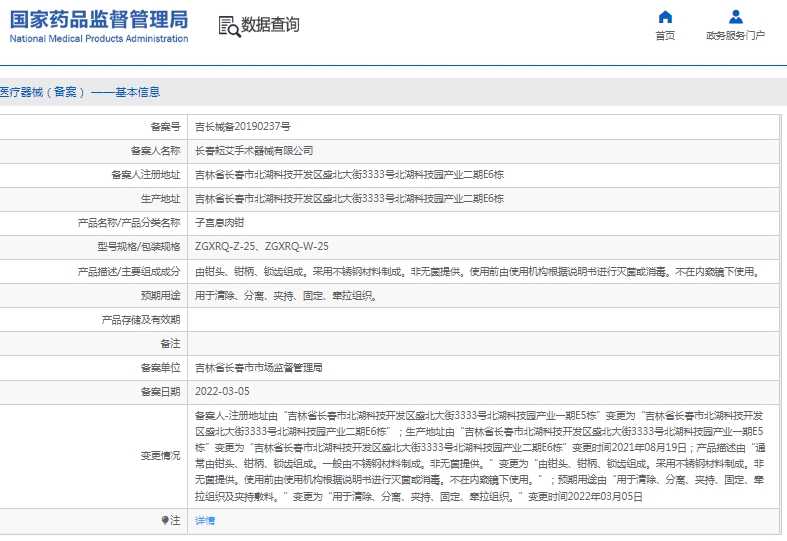Click the change history paragraph in 变更情况 row
The width and height of the screenshot is (787, 541).
coord(479,456)
